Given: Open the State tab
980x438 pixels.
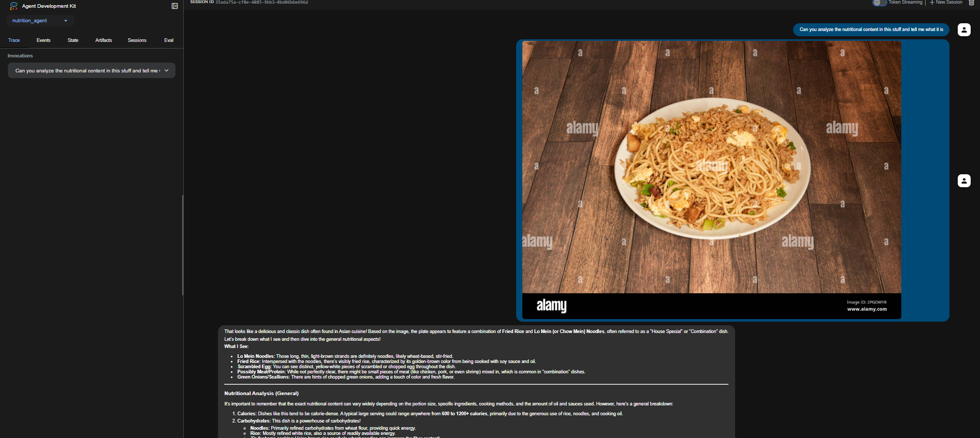Looking at the screenshot, I should 73,40.
